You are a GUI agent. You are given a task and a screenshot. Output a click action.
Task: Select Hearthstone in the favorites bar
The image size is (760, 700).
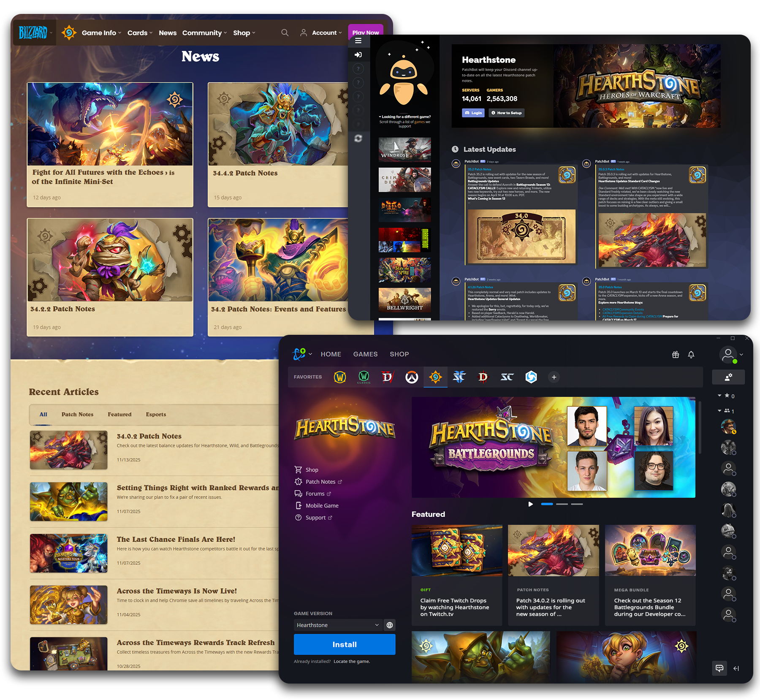coord(435,377)
